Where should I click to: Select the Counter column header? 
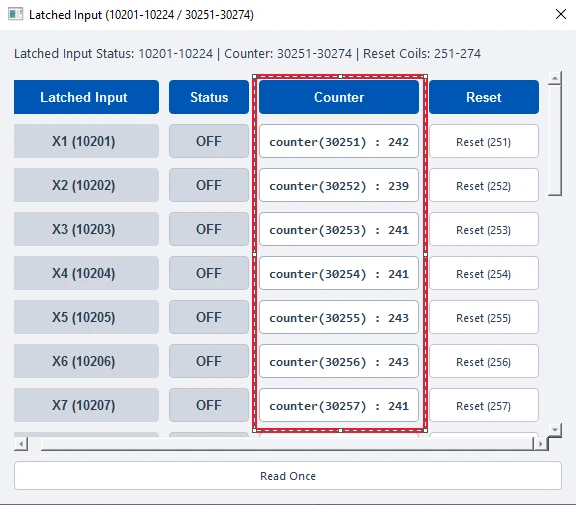pos(339,97)
